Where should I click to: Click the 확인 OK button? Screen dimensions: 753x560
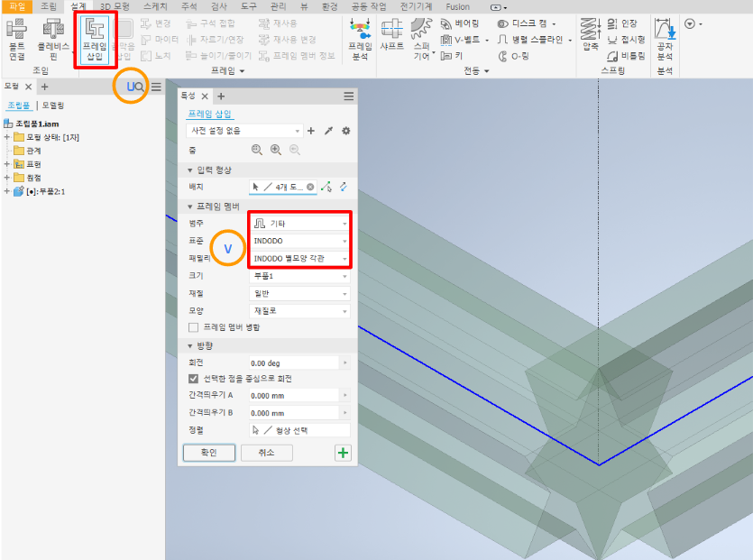click(x=209, y=453)
